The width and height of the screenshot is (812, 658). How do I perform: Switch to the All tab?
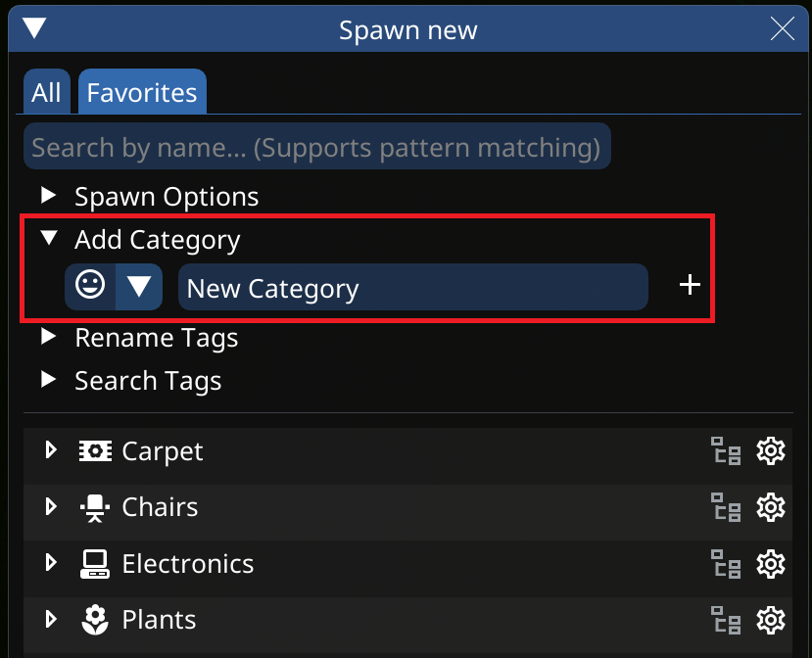[x=46, y=93]
